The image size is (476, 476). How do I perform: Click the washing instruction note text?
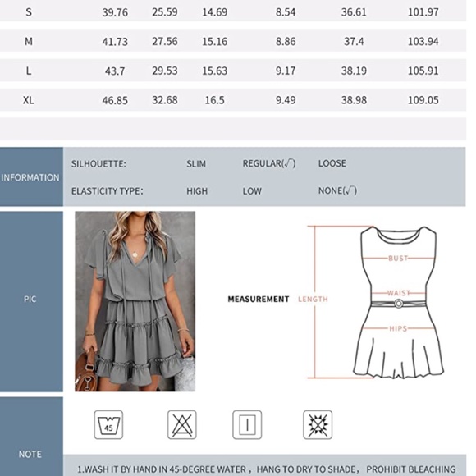pos(266,469)
